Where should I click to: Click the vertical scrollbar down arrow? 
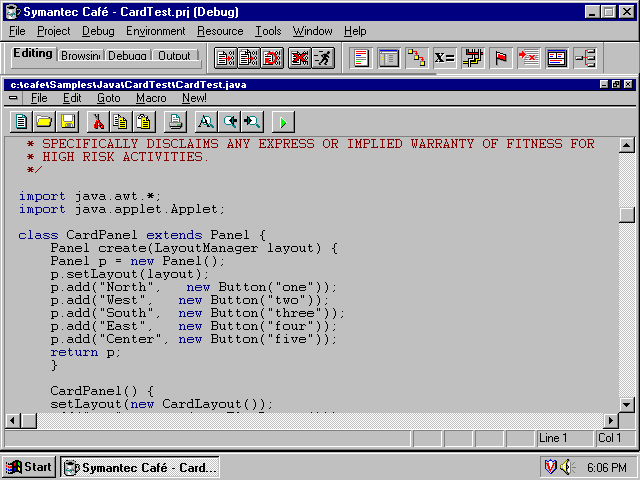[627, 404]
